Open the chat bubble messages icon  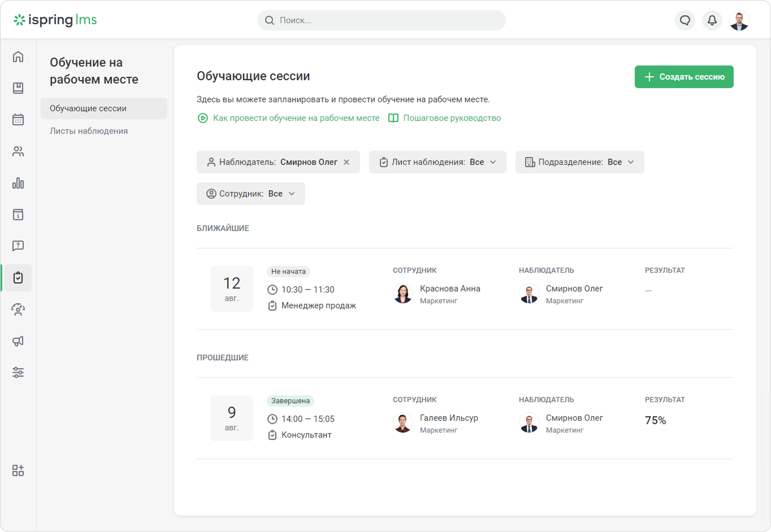[x=685, y=20]
